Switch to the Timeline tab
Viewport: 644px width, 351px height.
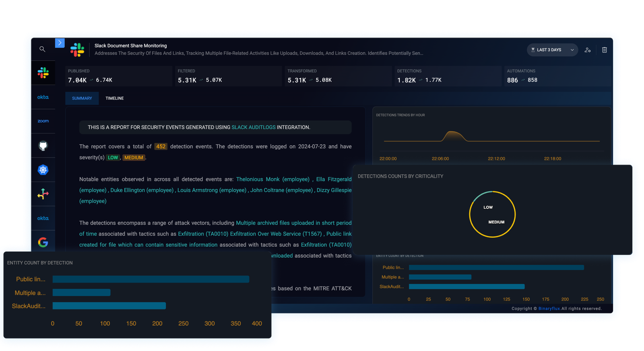click(x=115, y=98)
